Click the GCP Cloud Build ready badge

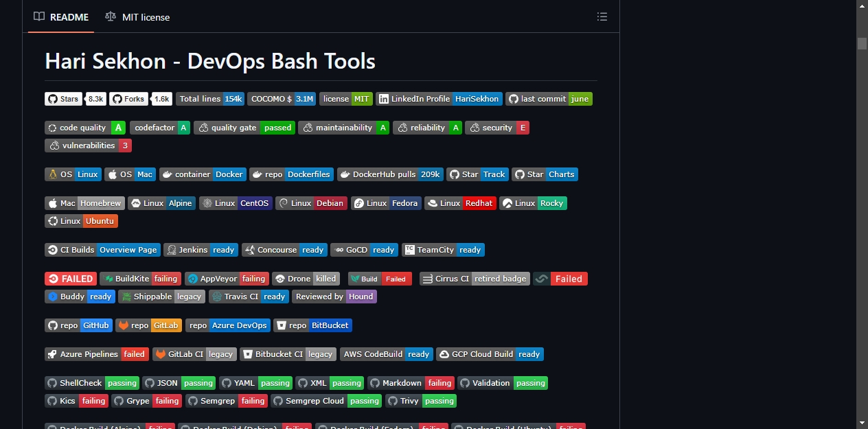[x=490, y=354]
